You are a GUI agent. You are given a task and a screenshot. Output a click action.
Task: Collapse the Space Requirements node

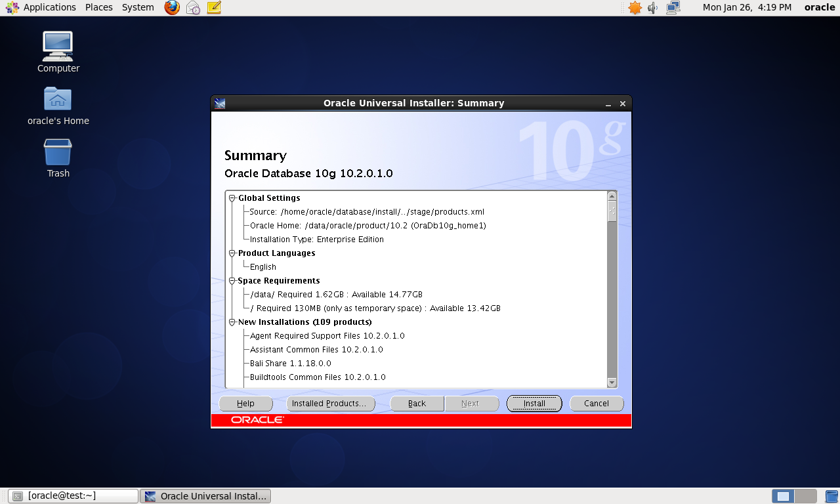coord(232,281)
